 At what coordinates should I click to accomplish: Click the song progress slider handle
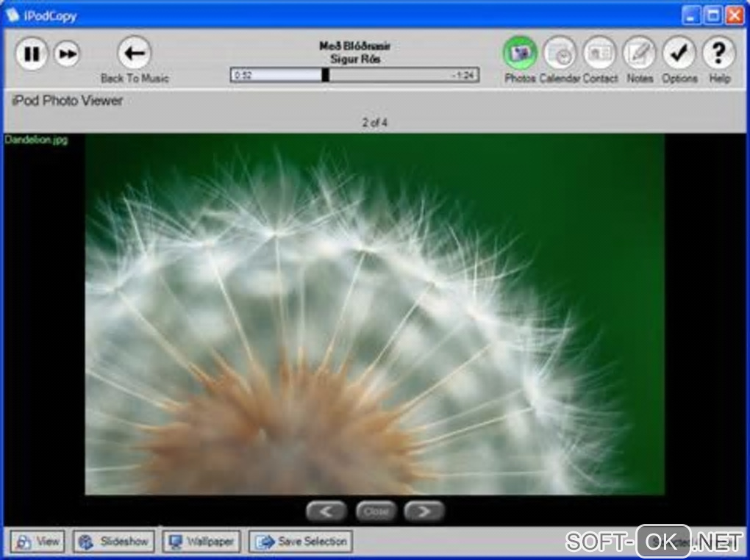click(325, 75)
